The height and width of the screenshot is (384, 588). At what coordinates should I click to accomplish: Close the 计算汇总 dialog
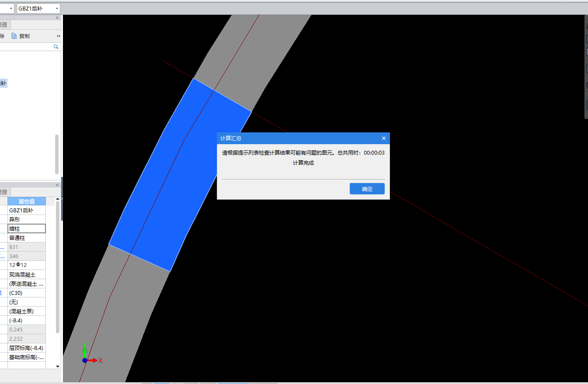384,138
